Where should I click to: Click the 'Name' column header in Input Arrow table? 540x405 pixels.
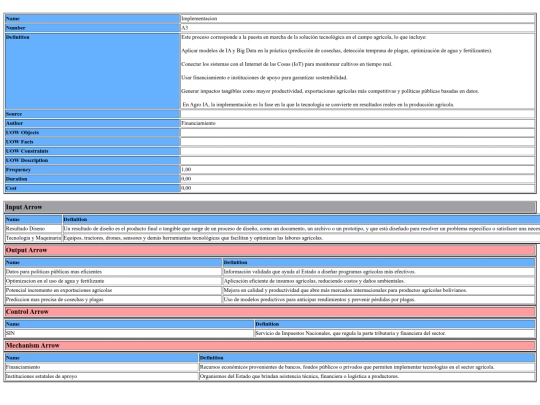coord(33,219)
